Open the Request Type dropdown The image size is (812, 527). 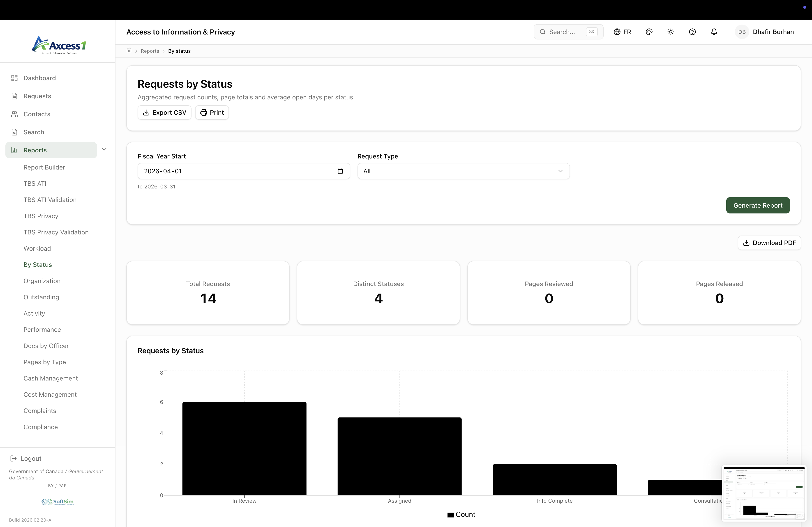[463, 171]
